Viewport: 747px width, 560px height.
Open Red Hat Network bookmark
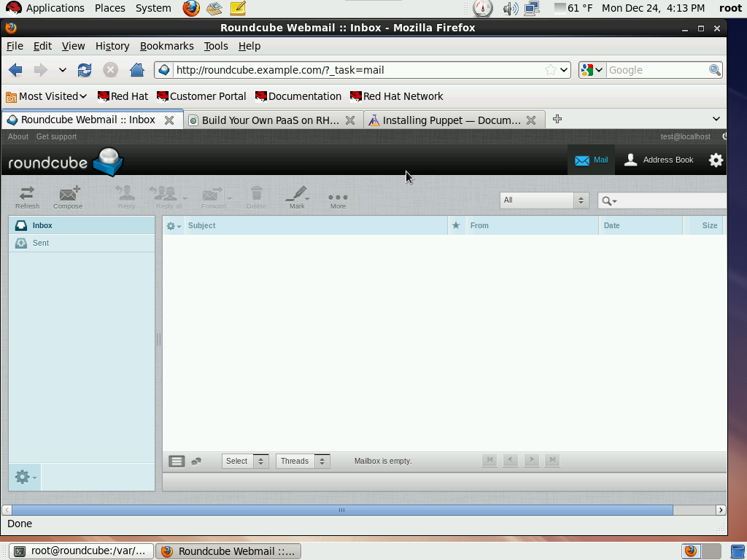396,96
